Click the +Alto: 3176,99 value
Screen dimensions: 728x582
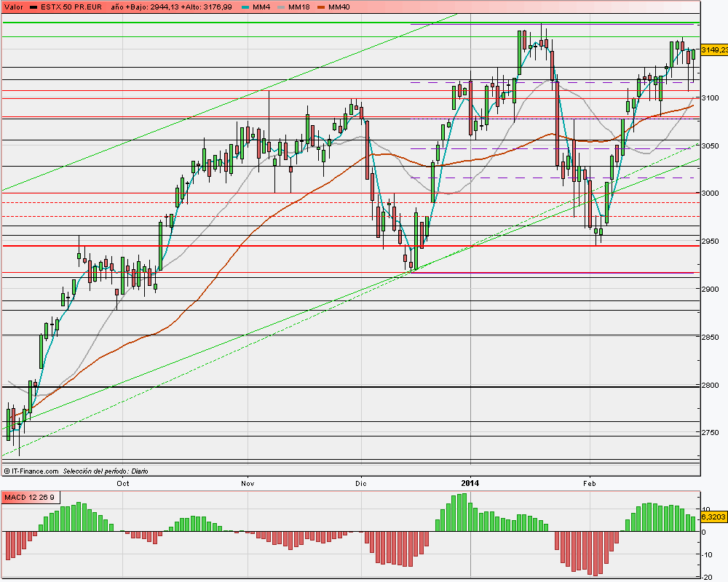click(x=206, y=7)
